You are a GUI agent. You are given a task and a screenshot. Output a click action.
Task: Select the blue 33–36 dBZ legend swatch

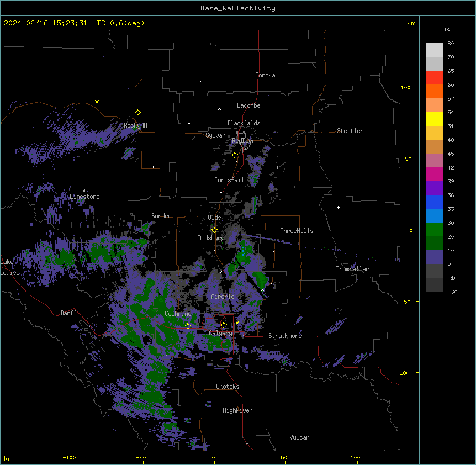pyautogui.click(x=434, y=202)
